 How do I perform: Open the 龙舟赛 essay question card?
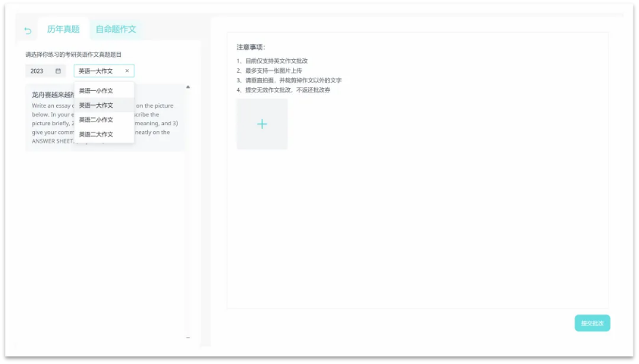[x=51, y=95]
